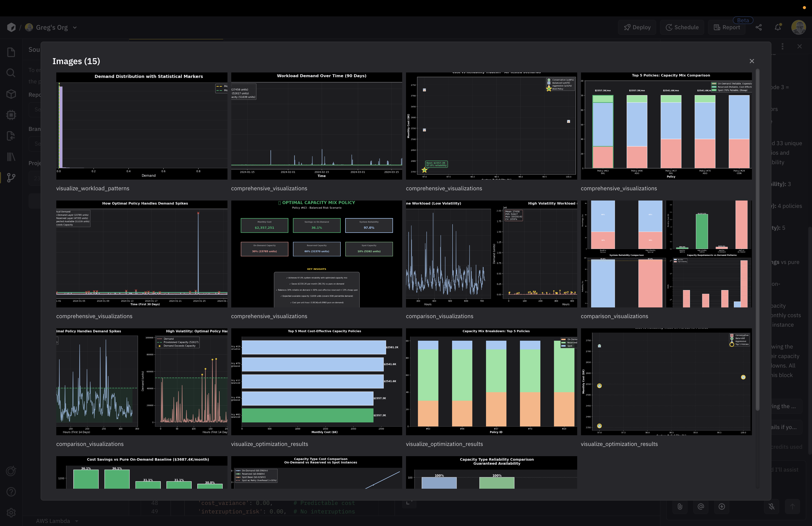Unmute the microphone toggle in the chat input
Viewport: 812px width, 526px height.
point(771,507)
